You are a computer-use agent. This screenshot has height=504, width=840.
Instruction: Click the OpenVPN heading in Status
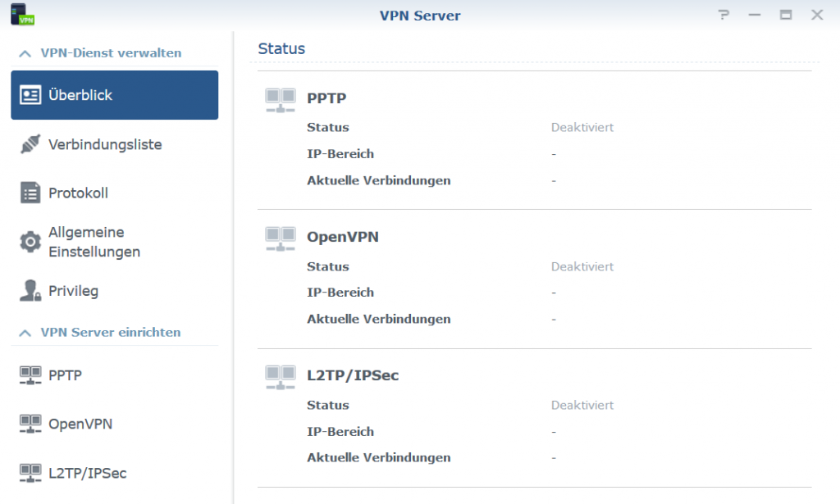click(345, 236)
